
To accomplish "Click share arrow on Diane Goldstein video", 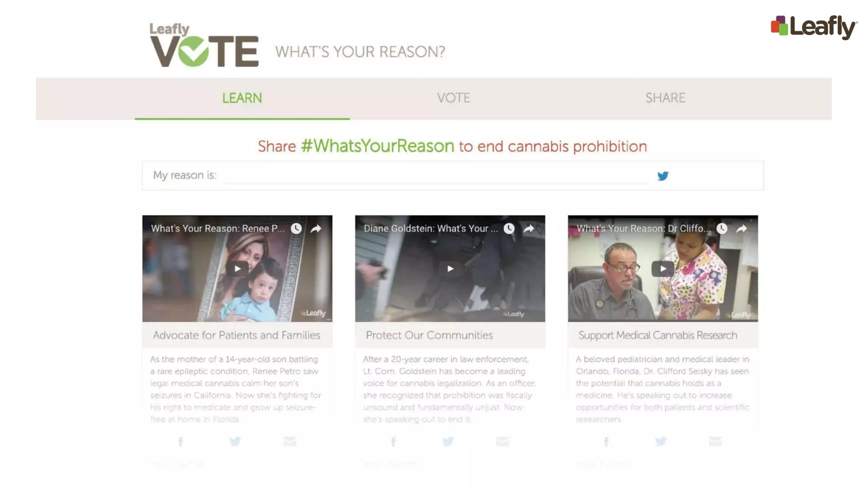I will 529,229.
